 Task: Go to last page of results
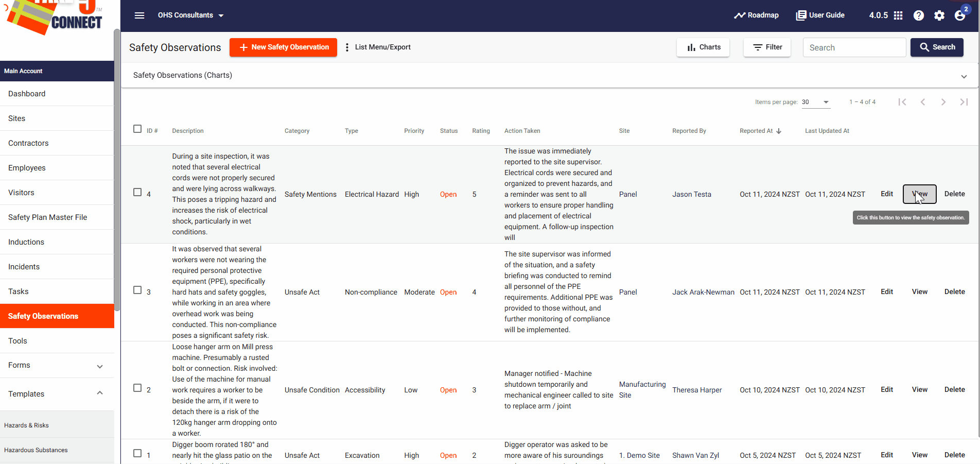pyautogui.click(x=964, y=102)
